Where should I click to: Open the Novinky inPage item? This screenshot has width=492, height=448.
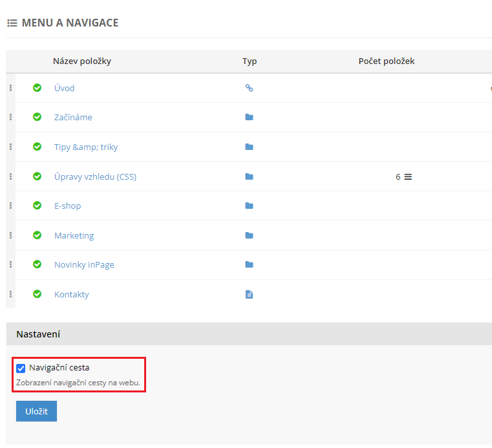point(84,265)
